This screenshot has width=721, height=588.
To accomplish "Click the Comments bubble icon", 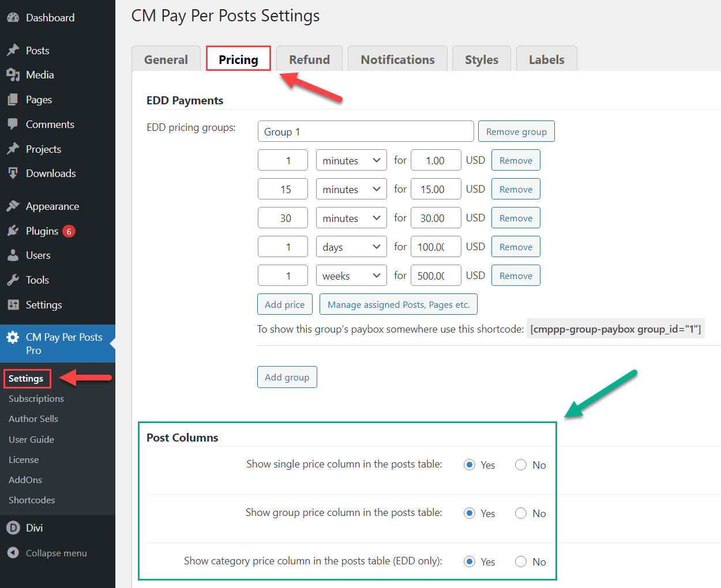I will 13,125.
